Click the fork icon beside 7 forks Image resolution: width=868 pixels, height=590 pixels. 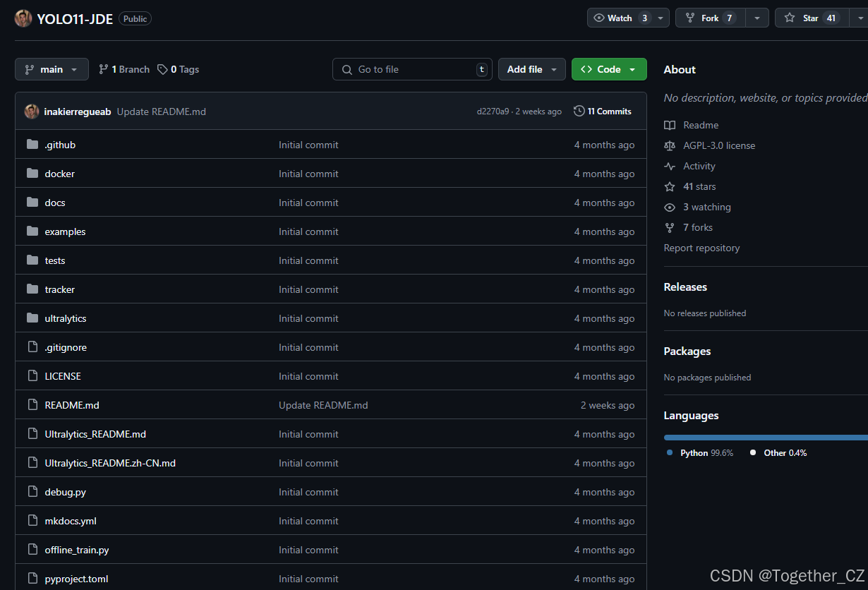pos(670,227)
